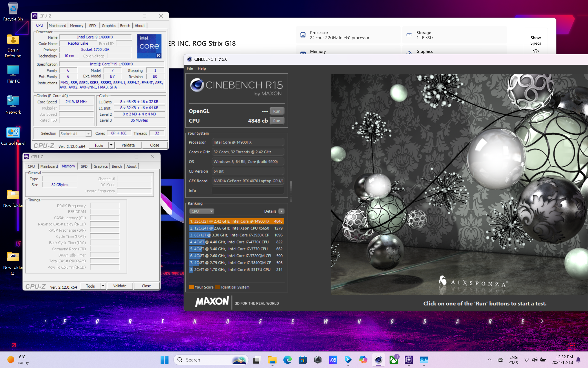Switch to Cinebench via taskbar icon
The width and height of the screenshot is (588, 368).
pyautogui.click(x=379, y=360)
